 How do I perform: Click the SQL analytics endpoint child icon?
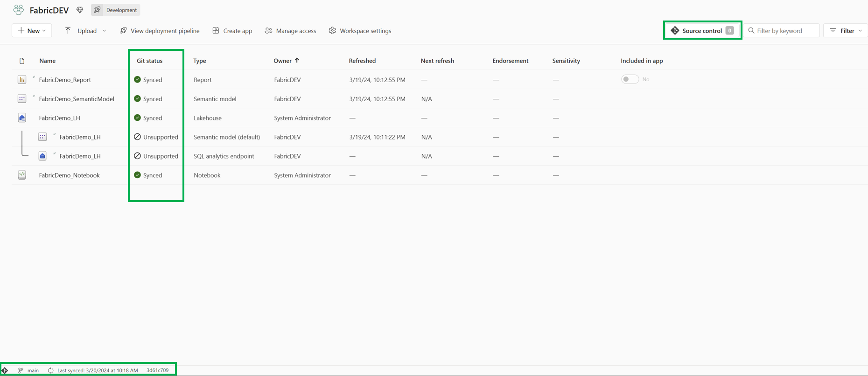click(42, 156)
